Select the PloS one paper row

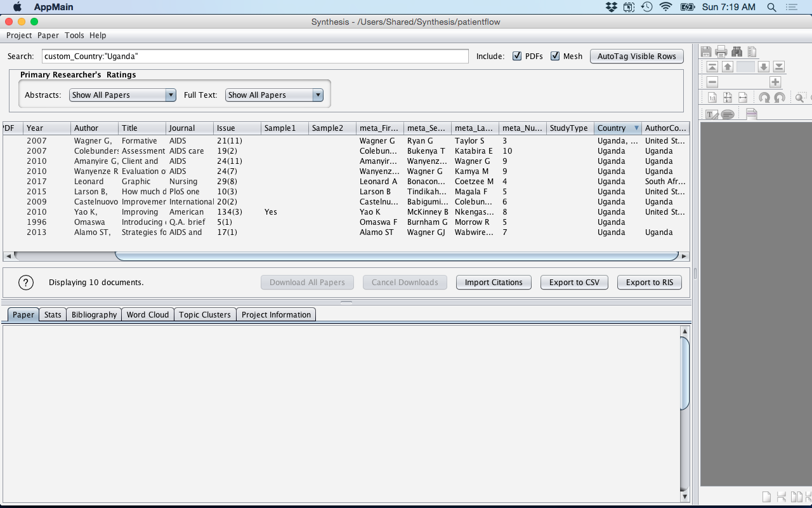click(346, 192)
